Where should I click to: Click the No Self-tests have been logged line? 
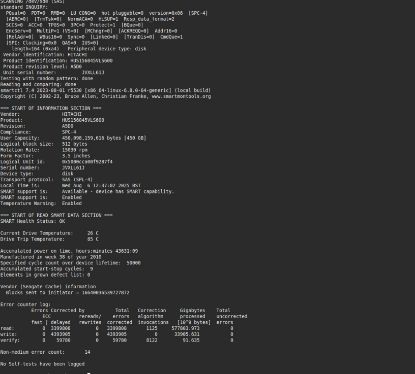[x=42, y=364]
